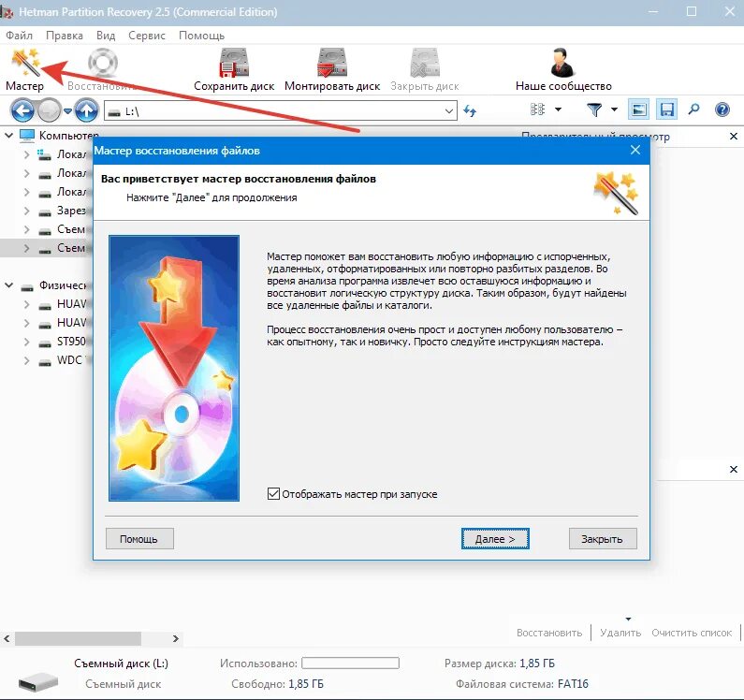Open help with blue question icon
The width and height of the screenshot is (744, 700).
[x=722, y=110]
